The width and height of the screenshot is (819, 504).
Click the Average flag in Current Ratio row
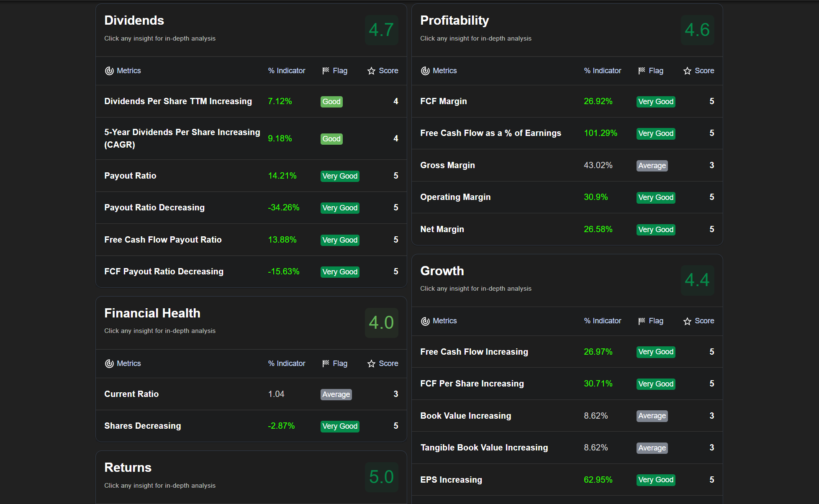coord(336,394)
